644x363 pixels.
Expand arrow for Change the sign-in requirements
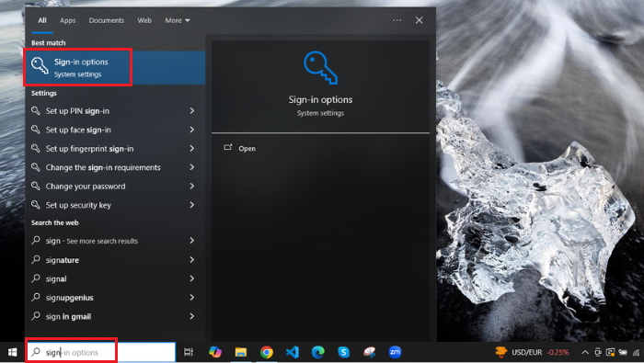click(191, 167)
